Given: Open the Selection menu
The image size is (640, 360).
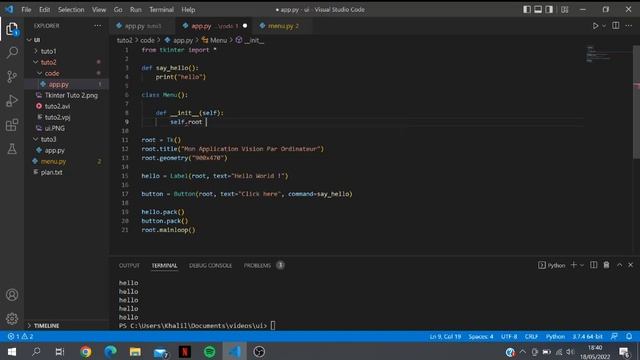Looking at the screenshot, I should click(x=71, y=9).
